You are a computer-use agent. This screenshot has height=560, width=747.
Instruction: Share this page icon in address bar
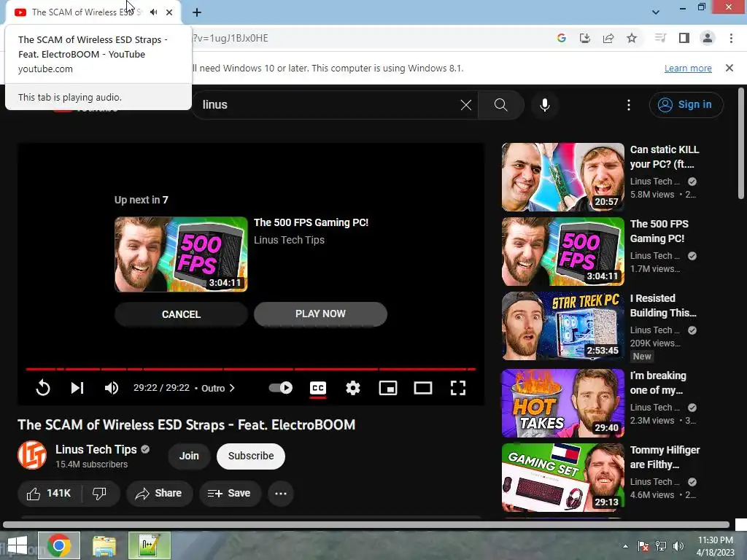coord(608,38)
